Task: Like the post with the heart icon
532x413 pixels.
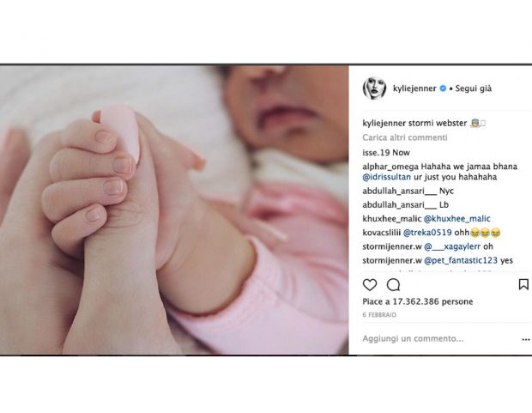Action: (370, 284)
